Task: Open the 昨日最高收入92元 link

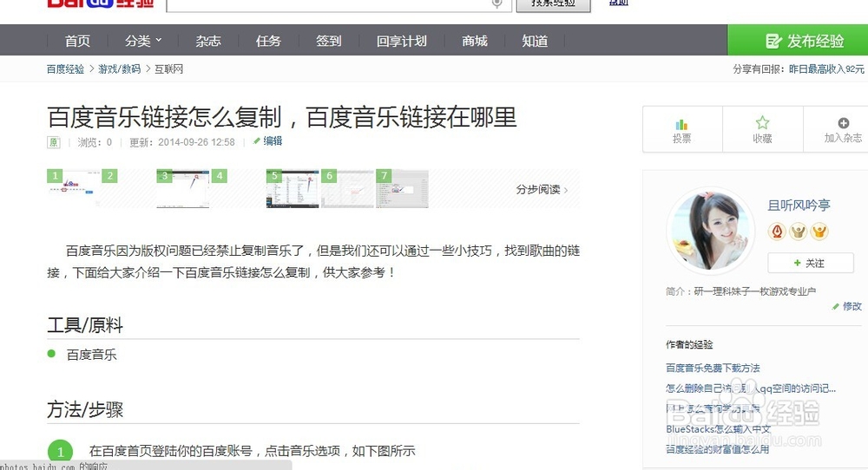Action: click(826, 69)
